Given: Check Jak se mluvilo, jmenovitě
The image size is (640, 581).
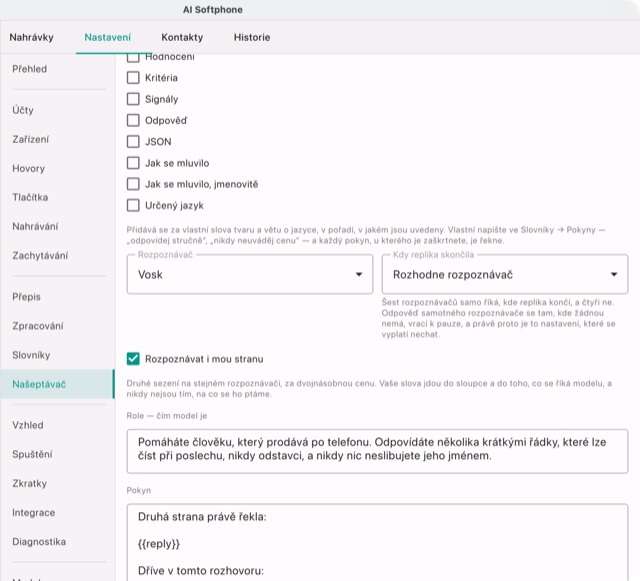Looking at the screenshot, I should coord(133,184).
